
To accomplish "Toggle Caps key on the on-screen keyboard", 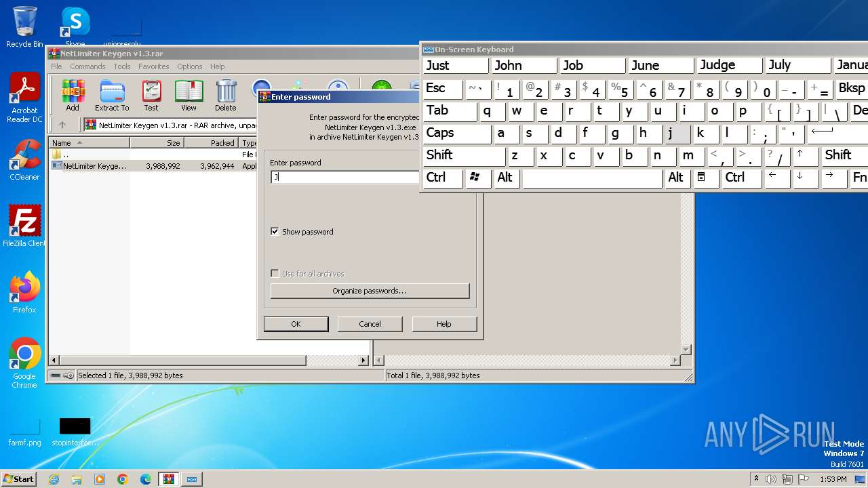I will point(457,134).
